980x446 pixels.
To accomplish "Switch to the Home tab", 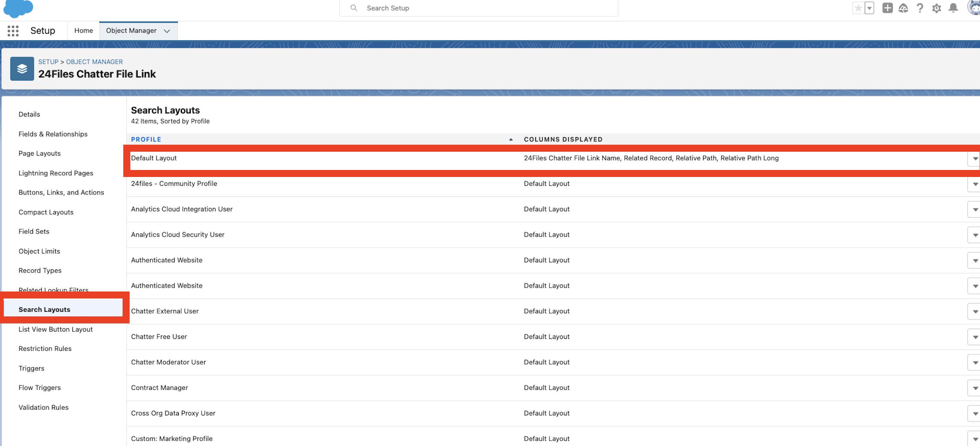I will (83, 31).
